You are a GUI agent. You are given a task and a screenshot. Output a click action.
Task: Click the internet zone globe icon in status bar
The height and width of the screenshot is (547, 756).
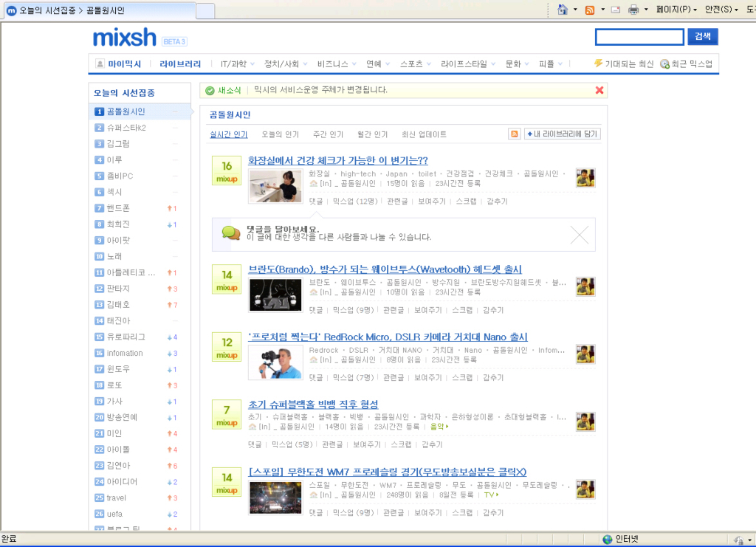pos(608,540)
